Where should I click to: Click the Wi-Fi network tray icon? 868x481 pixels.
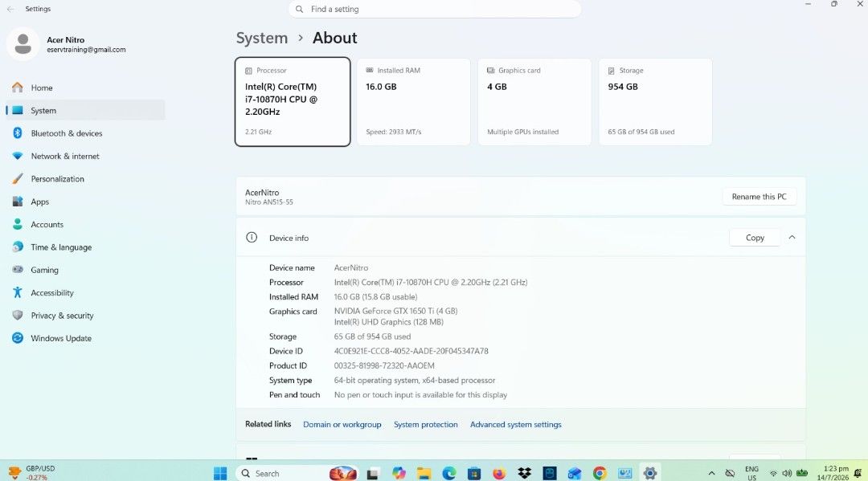pyautogui.click(x=773, y=473)
